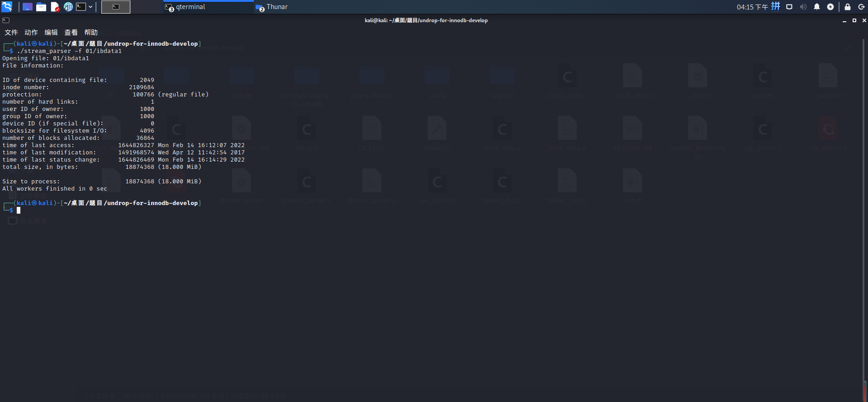Open the web browser globe launcher
Screen dimensions: 868x402
point(68,7)
